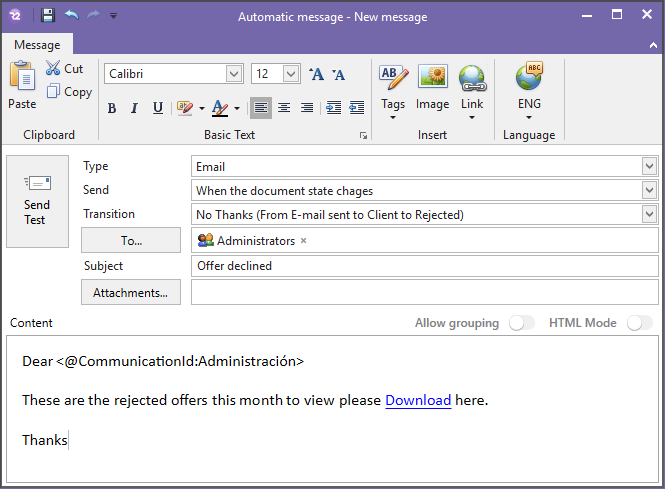Change ENG language setting
665x489 pixels.
pos(529,91)
